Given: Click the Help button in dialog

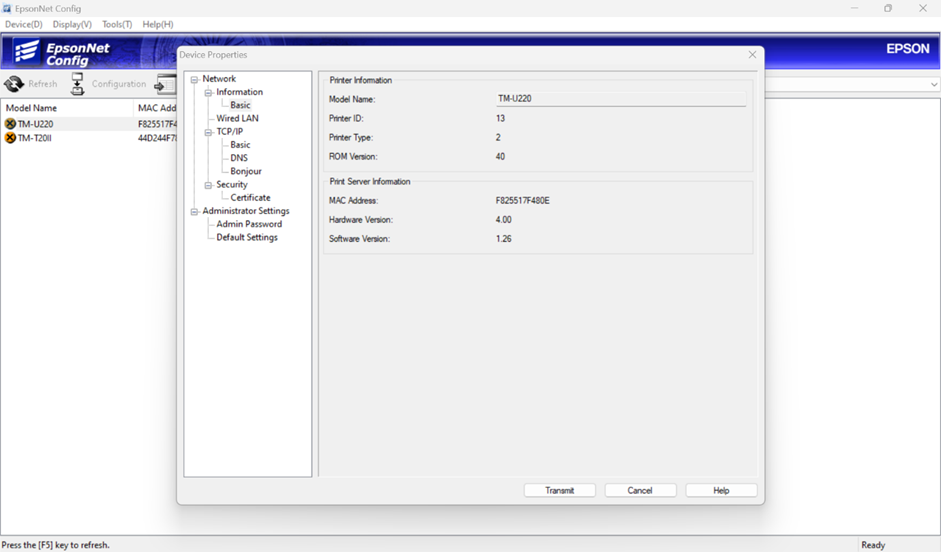Looking at the screenshot, I should pos(721,490).
